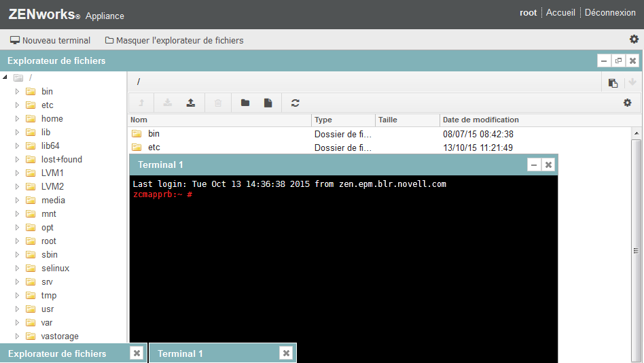
Task: Click date 08/07/15 08:42:38 cell
Action: (478, 134)
